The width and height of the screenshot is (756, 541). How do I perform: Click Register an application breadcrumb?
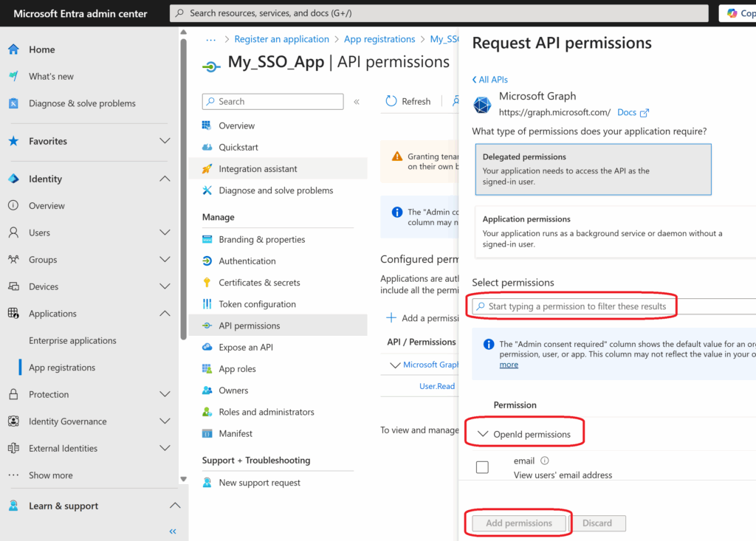click(x=281, y=39)
